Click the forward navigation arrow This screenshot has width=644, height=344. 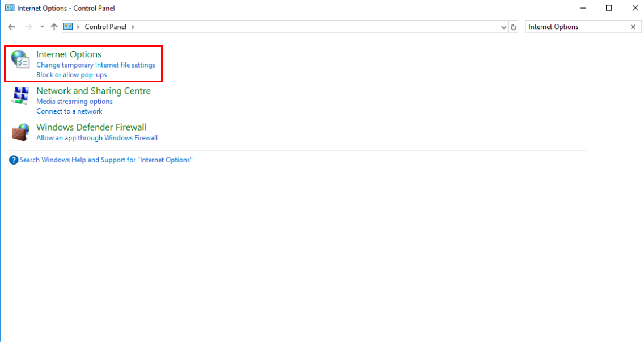pos(28,27)
